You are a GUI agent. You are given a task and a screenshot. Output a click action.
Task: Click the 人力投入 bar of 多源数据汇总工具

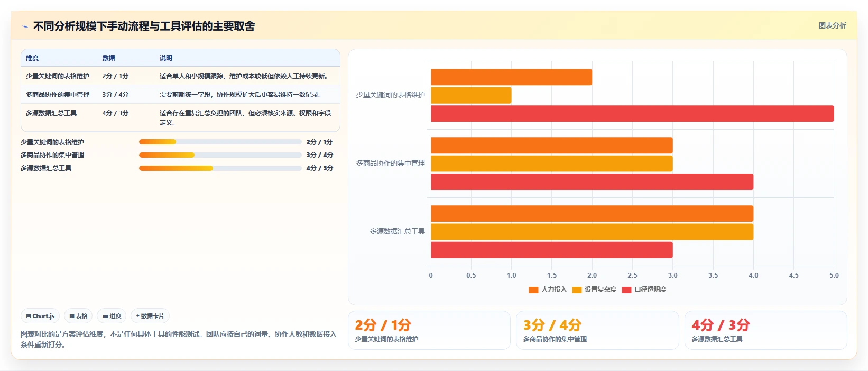[592, 214]
